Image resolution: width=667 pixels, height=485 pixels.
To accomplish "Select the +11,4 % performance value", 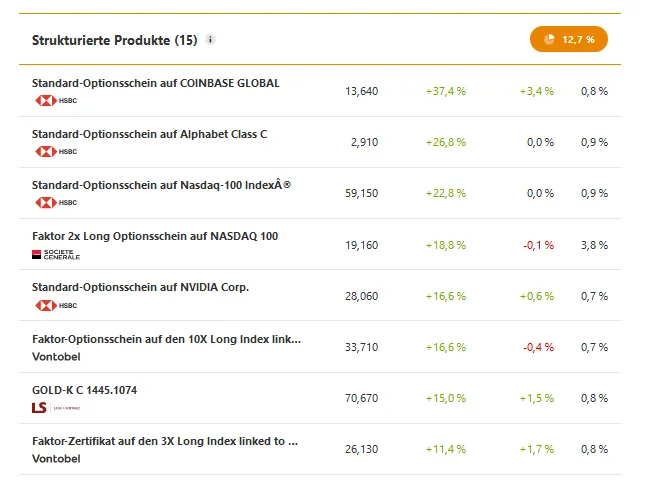I will [x=446, y=449].
